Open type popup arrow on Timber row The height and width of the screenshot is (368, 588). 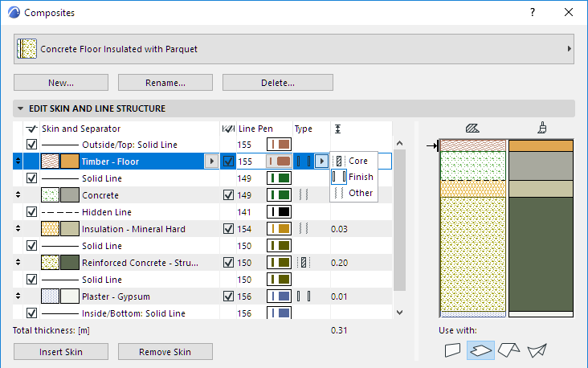(321, 162)
